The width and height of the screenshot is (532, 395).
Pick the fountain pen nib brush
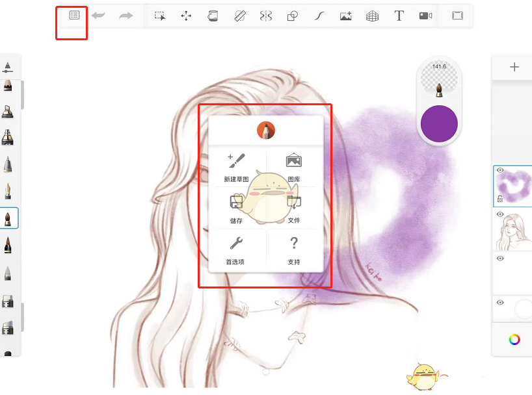pos(7,191)
